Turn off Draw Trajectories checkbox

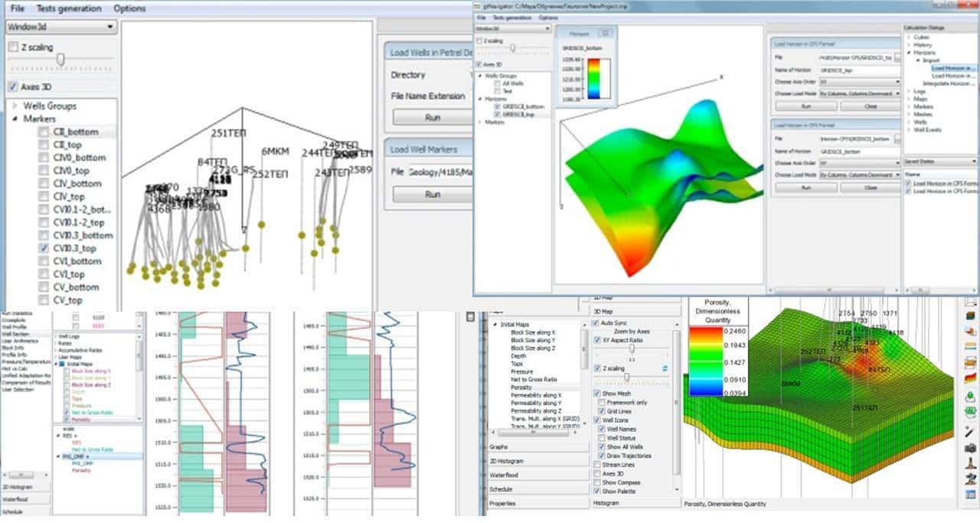point(602,456)
